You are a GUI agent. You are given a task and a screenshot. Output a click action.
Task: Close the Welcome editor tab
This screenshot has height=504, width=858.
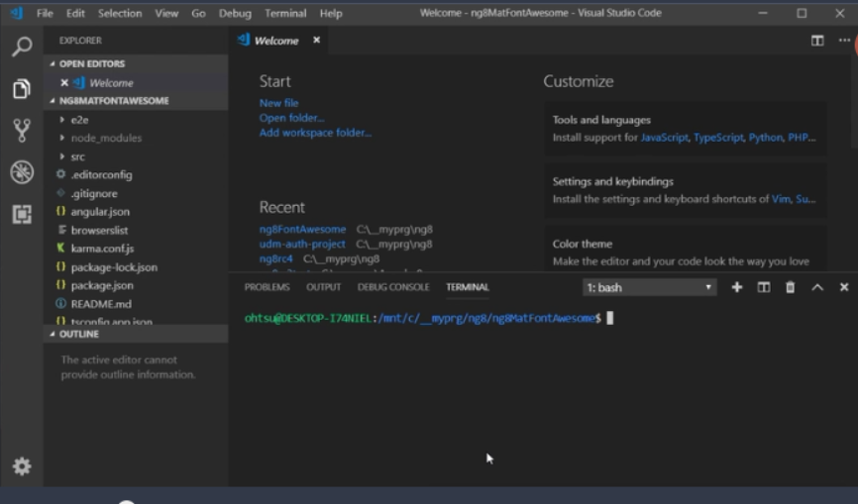[x=316, y=40]
